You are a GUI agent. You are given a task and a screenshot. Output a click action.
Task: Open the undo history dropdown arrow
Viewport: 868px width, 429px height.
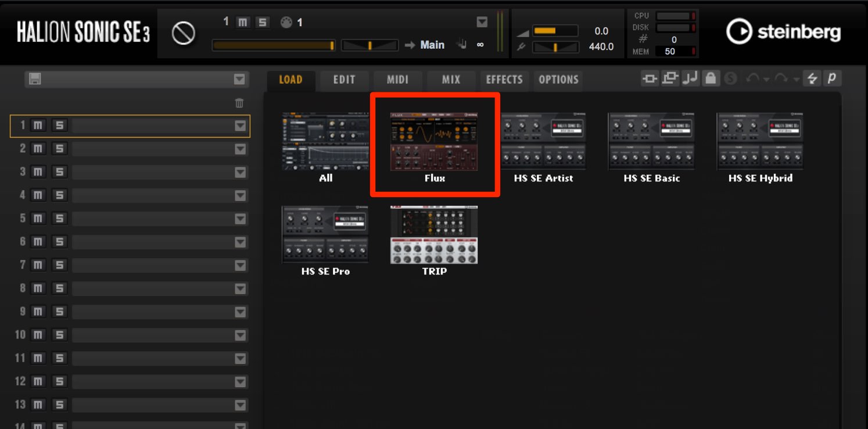(x=766, y=80)
